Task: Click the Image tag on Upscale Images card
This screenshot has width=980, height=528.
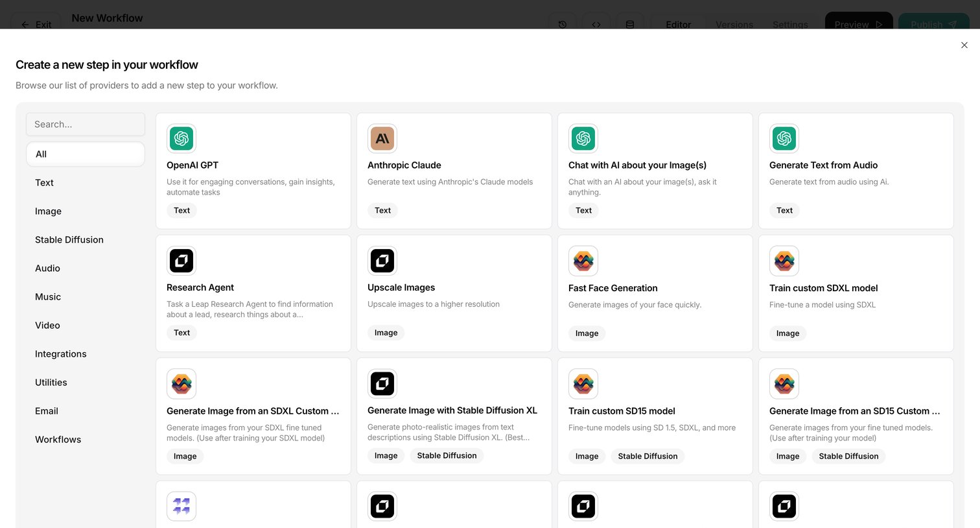Action: coord(386,333)
